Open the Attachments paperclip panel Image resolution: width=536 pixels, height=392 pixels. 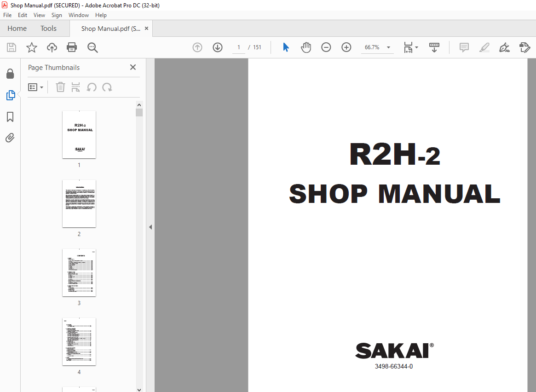point(10,138)
